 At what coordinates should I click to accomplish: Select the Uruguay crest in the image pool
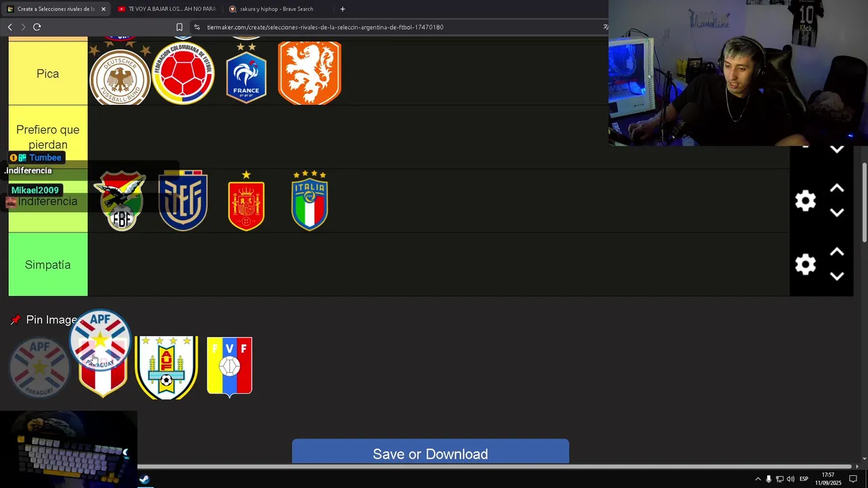point(166,367)
